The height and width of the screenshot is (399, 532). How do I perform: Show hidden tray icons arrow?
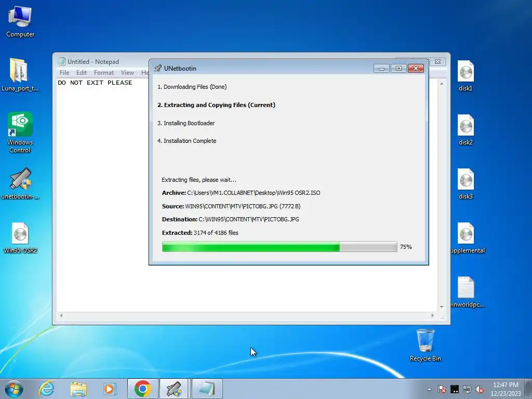coord(429,389)
